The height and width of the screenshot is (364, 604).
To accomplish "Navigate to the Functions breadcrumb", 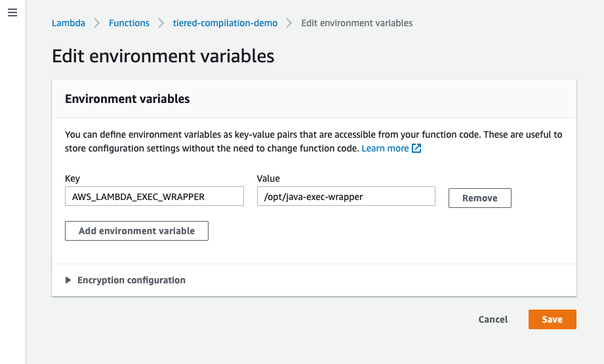I will [129, 23].
